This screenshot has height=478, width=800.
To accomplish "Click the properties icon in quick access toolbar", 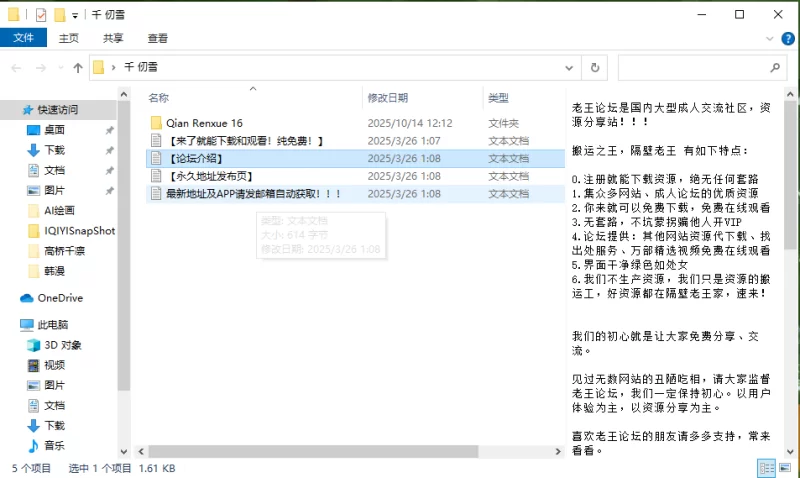I will (41, 15).
